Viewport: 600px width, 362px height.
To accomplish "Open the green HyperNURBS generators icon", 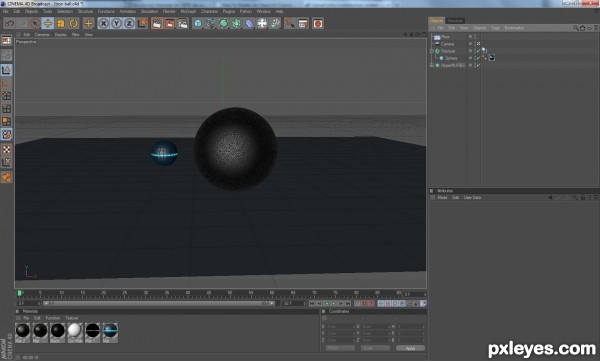I will (x=223, y=24).
